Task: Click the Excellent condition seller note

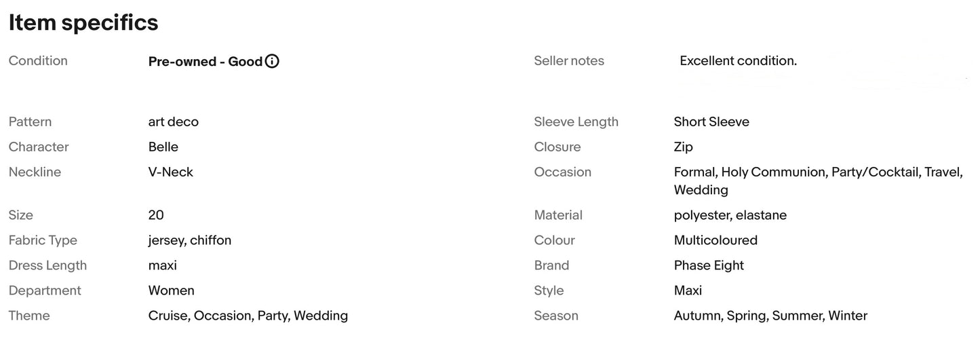Action: point(738,61)
